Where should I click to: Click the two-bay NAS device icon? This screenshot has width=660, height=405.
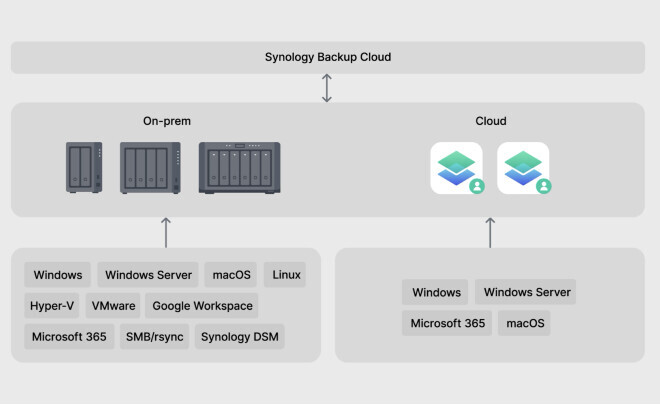pyautogui.click(x=84, y=168)
